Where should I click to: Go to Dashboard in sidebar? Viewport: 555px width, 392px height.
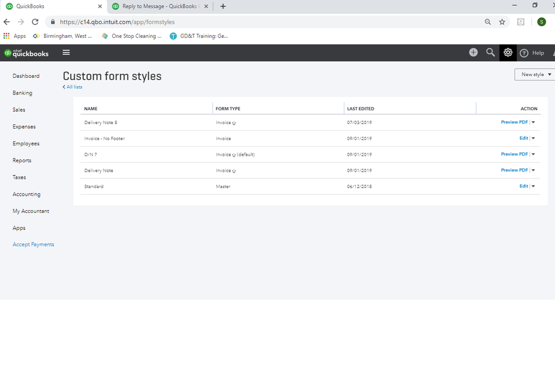pyautogui.click(x=26, y=76)
